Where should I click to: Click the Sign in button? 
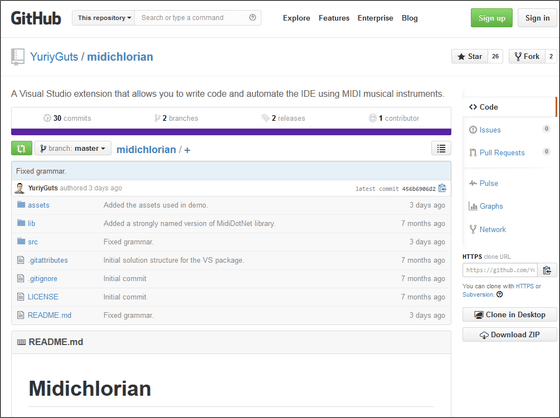coord(537,18)
